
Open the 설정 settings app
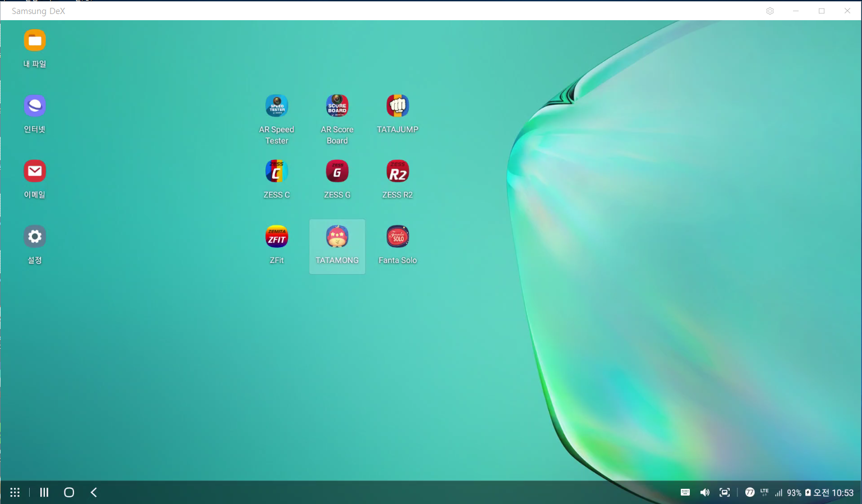coord(35,237)
